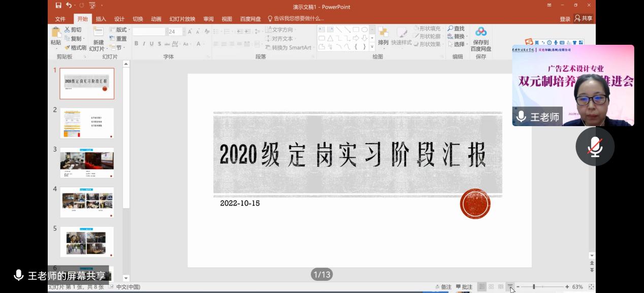Toggle the muted microphone button
Screen dimensions: 644x293
click(595, 146)
